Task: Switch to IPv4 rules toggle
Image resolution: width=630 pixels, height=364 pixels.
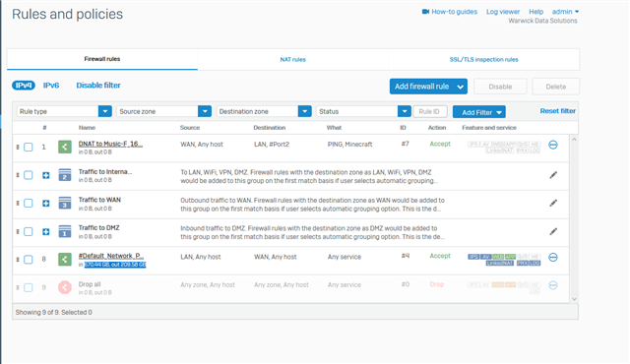Action: [24, 85]
